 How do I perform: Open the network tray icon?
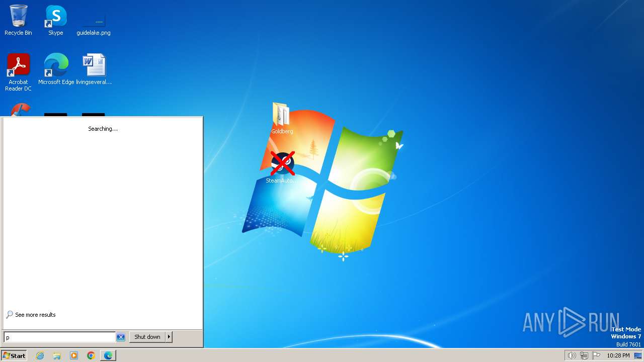[584, 355]
